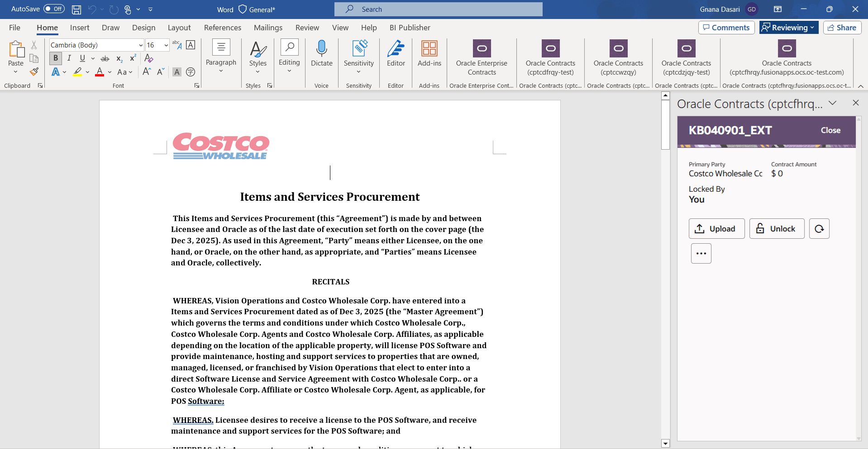Click the Text Effects icon
The width and height of the screenshot is (868, 449).
coord(56,72)
